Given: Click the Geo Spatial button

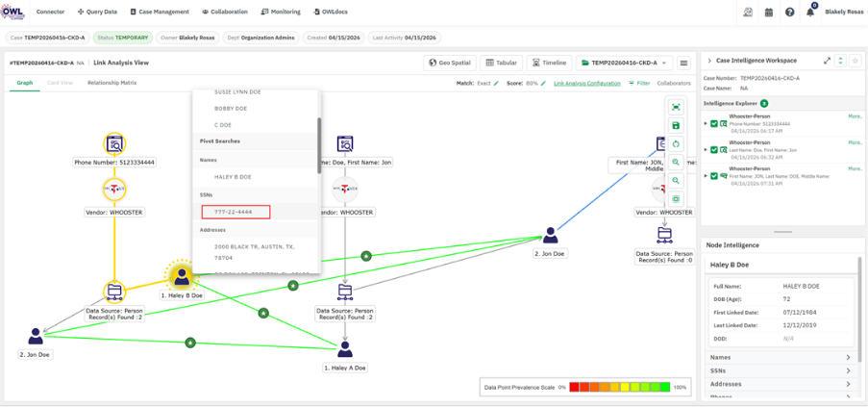Looking at the screenshot, I should [450, 64].
